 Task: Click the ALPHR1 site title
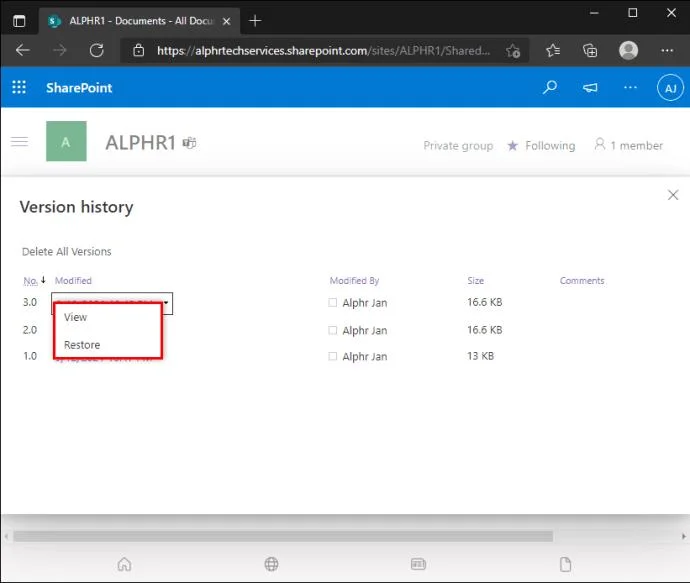point(140,143)
